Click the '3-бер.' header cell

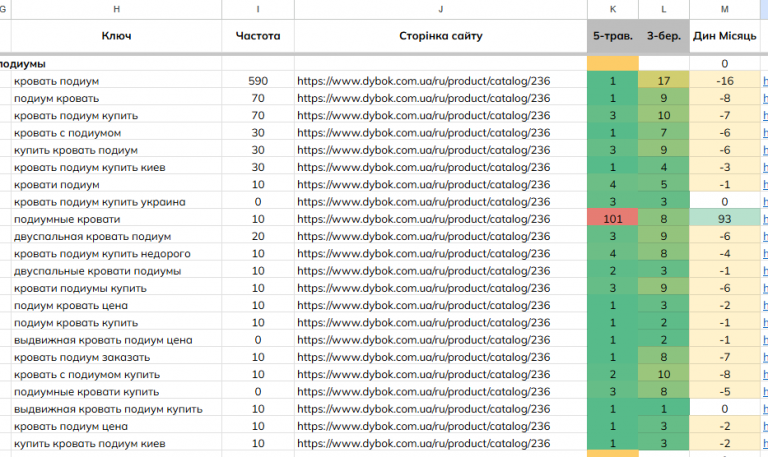[664, 36]
